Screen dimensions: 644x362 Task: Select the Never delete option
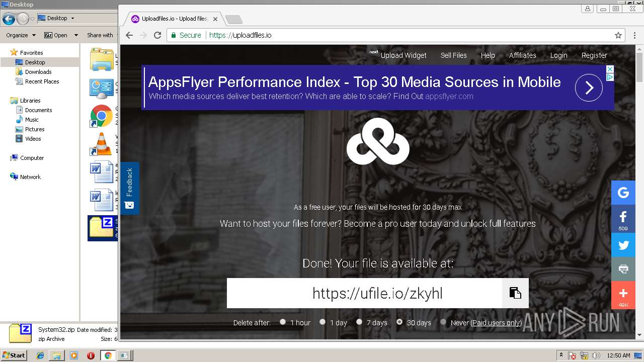(443, 322)
